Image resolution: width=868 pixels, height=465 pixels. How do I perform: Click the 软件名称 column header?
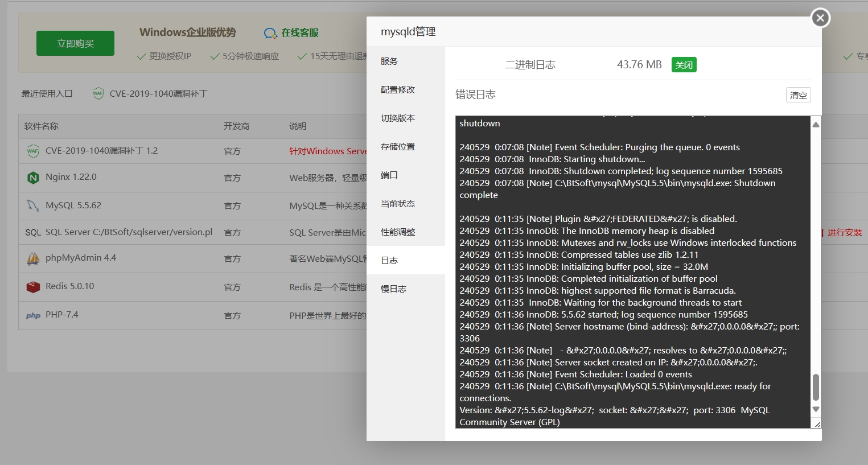tap(41, 126)
